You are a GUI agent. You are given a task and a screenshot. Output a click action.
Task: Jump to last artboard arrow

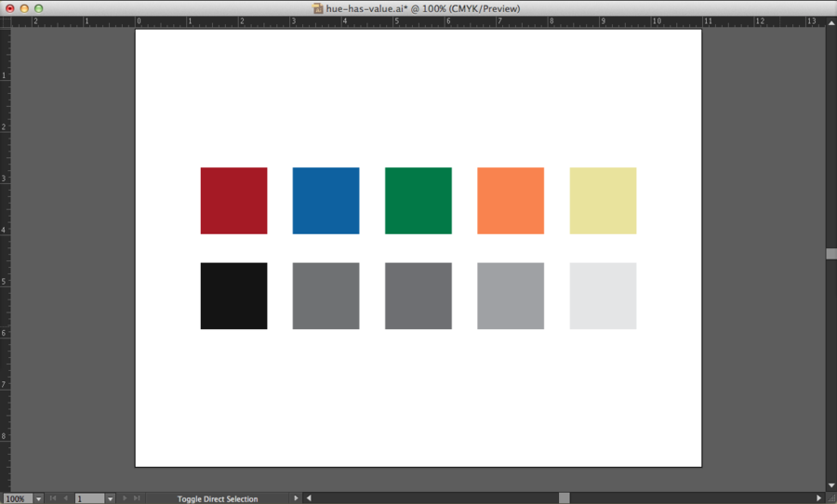(x=137, y=498)
